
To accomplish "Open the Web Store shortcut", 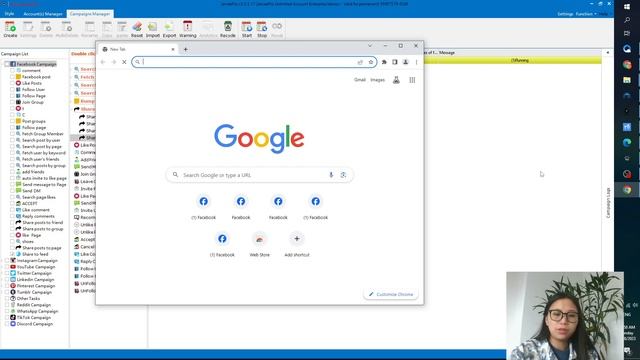I will (x=260, y=244).
